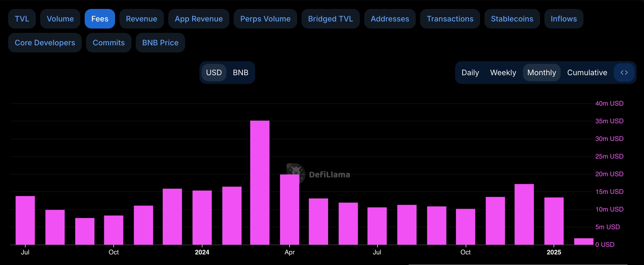644x265 pixels.
Task: Click the Apr x-axis label
Action: tap(290, 252)
